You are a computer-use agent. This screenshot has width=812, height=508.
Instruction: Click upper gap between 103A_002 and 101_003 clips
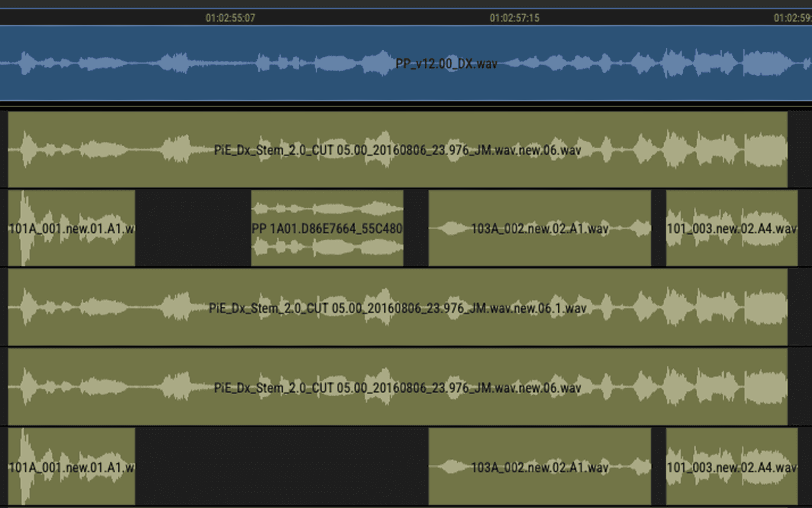tap(658, 228)
